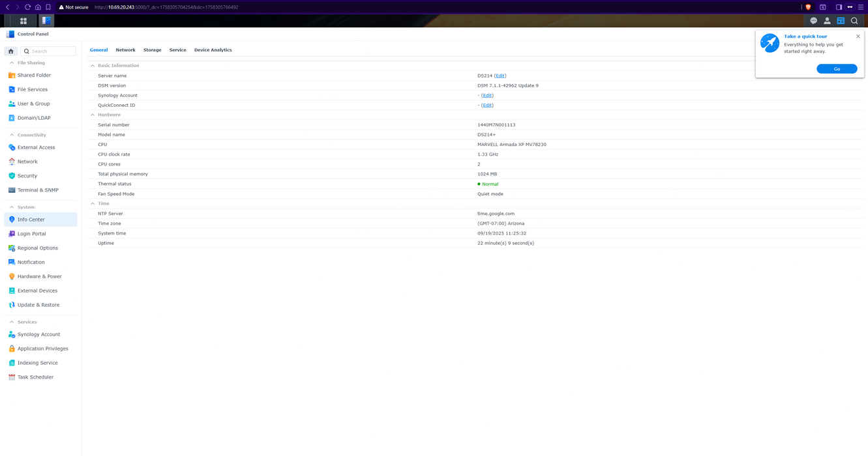The width and height of the screenshot is (868, 456).
Task: Open Update & Restore section
Action: coord(38,305)
